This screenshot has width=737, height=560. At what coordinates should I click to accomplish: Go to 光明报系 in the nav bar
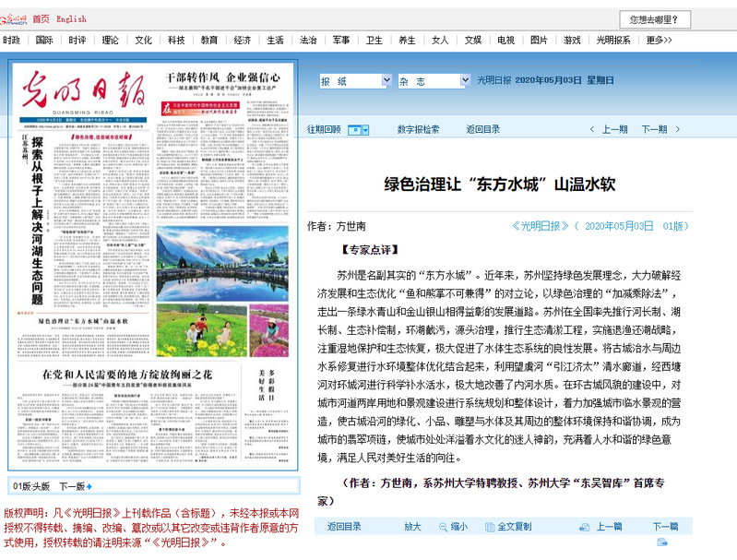pos(612,41)
